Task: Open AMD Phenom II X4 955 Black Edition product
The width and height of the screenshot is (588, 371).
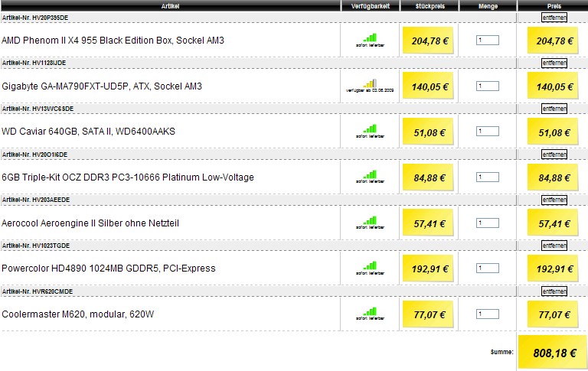Action: (x=113, y=41)
